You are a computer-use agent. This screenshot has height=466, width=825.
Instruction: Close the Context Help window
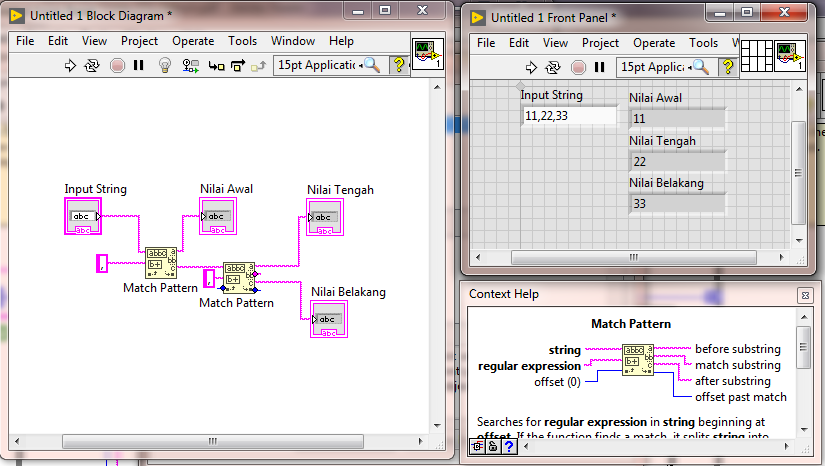coord(805,295)
